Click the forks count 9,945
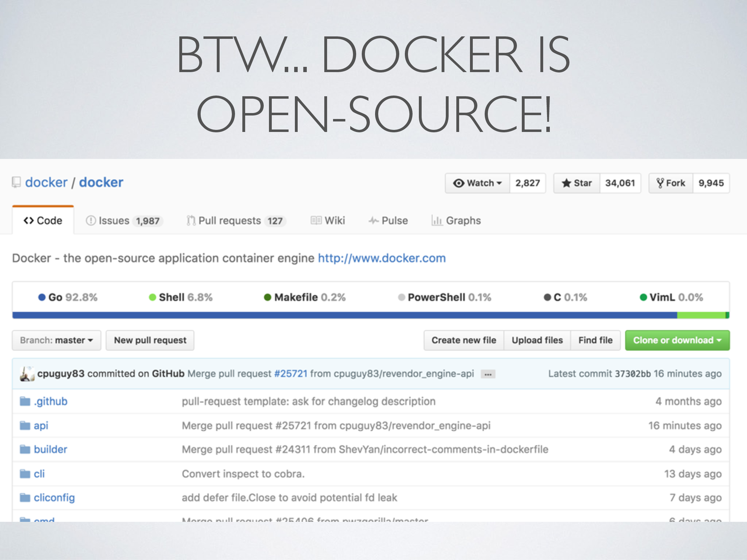The width and height of the screenshot is (747, 560). [711, 183]
